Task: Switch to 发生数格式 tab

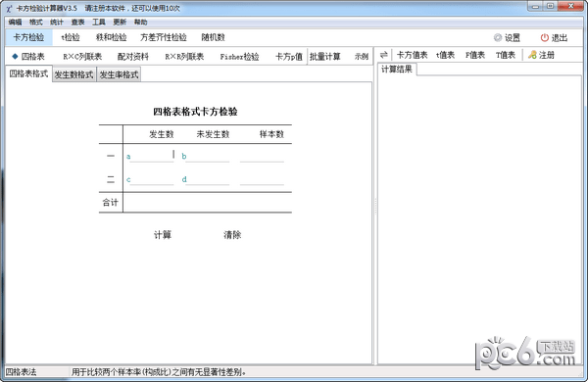Action: 73,74
